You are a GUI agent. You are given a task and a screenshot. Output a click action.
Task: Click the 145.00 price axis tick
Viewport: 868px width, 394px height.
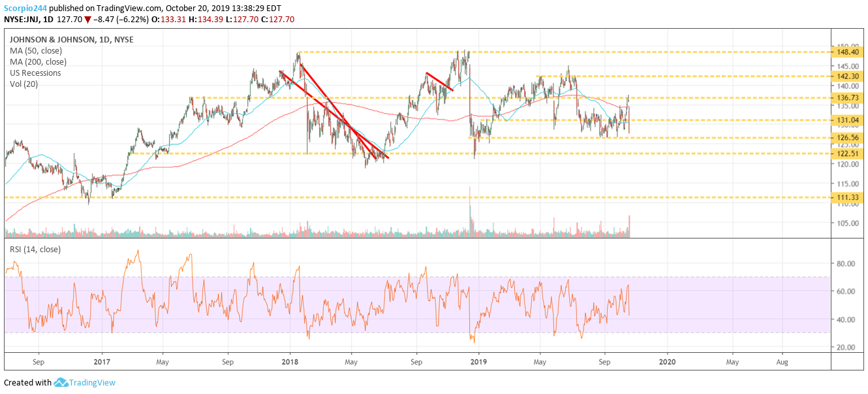[848, 66]
